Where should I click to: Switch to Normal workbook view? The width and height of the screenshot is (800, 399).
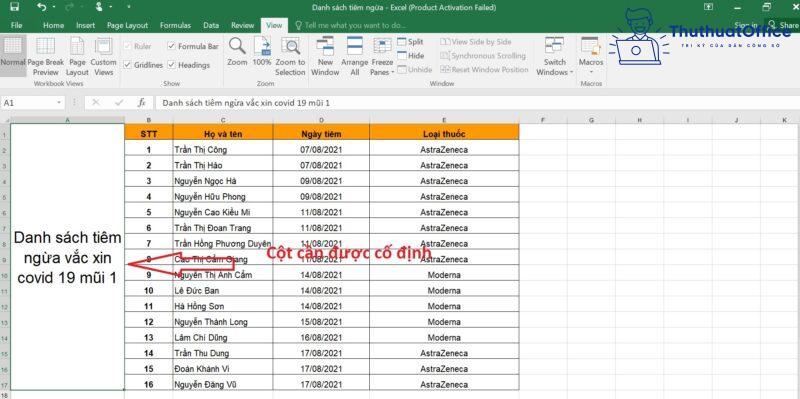pos(13,56)
